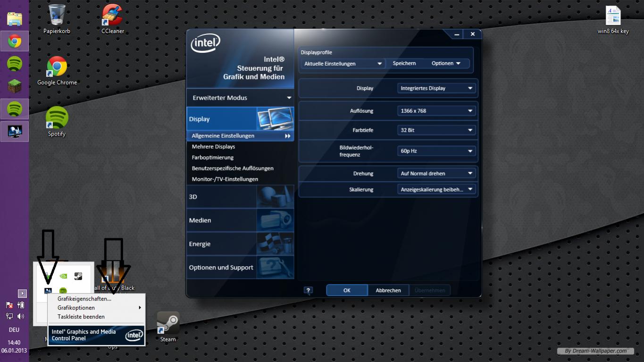Image resolution: width=644 pixels, height=362 pixels.
Task: Select the Spotify desktop shortcut
Action: coord(57,122)
